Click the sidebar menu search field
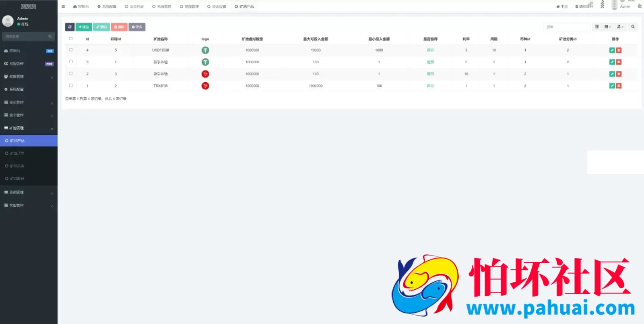Viewport: 644px width, 324px height. pyautogui.click(x=24, y=36)
